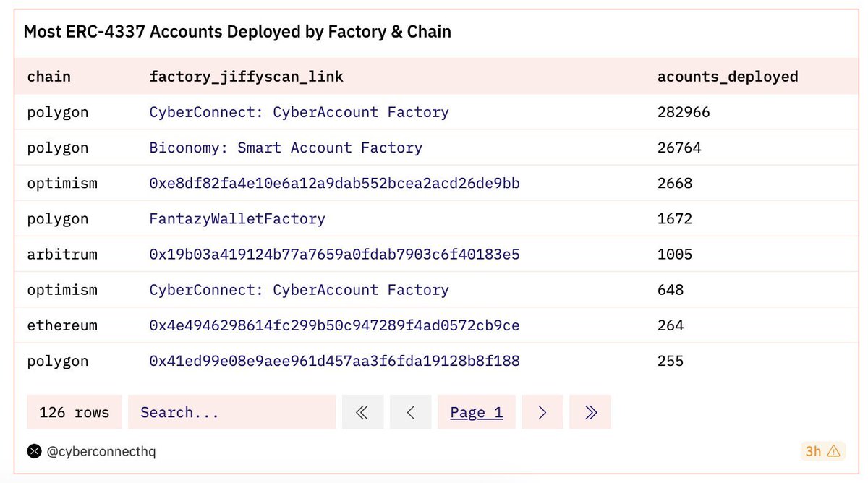Open the 0xe8df82fa4e10e6a12a9dab552bcea2acd26de9bb link
This screenshot has height=483, width=868.
pos(334,183)
